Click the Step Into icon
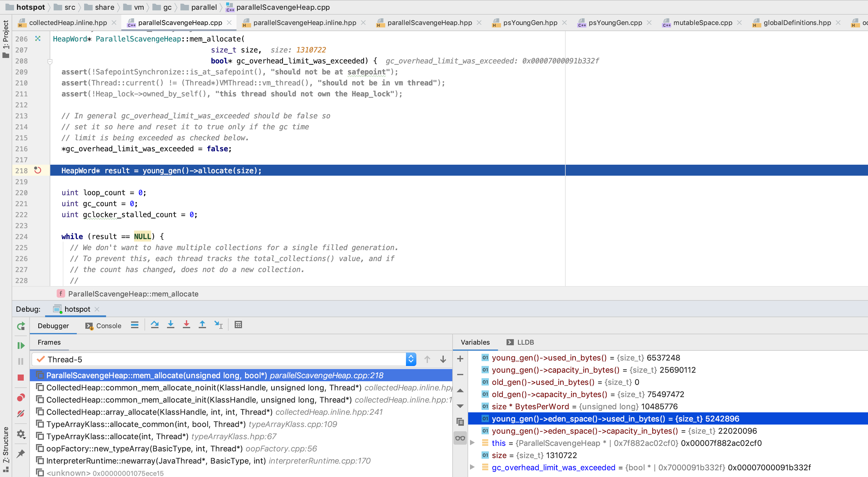Image resolution: width=868 pixels, height=477 pixels. (x=170, y=325)
